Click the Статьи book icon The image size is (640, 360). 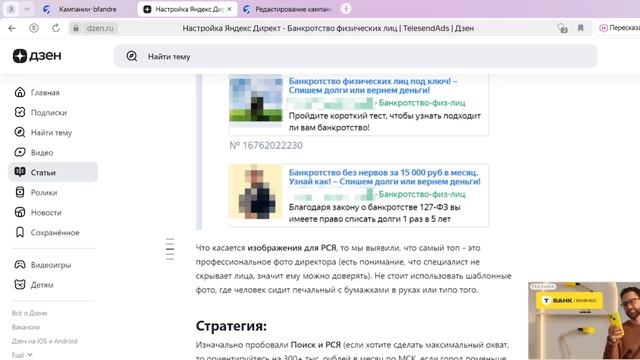point(20,172)
